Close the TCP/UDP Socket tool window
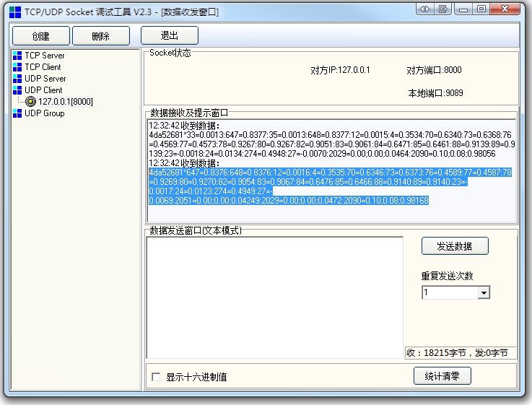Image resolution: width=532 pixels, height=405 pixels. tap(505, 9)
